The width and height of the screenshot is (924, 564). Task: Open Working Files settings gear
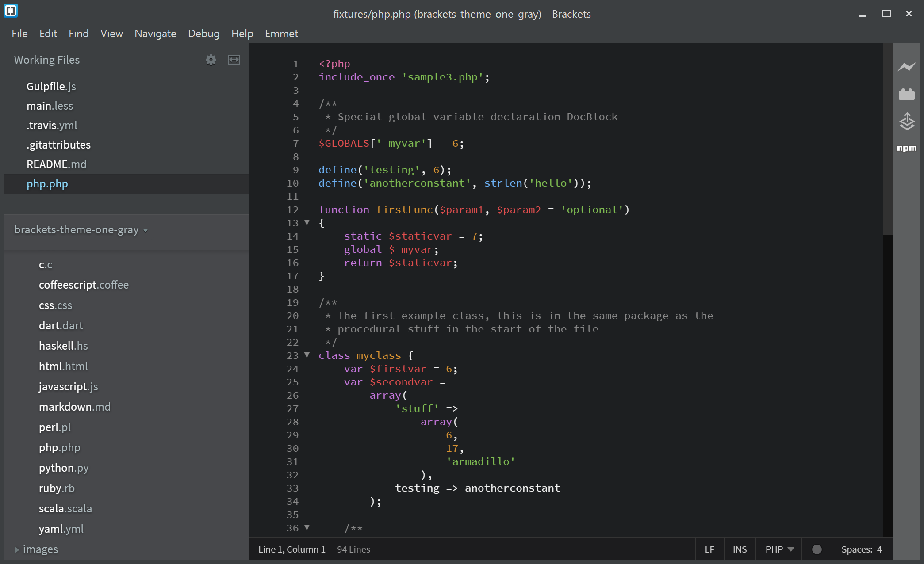(211, 60)
